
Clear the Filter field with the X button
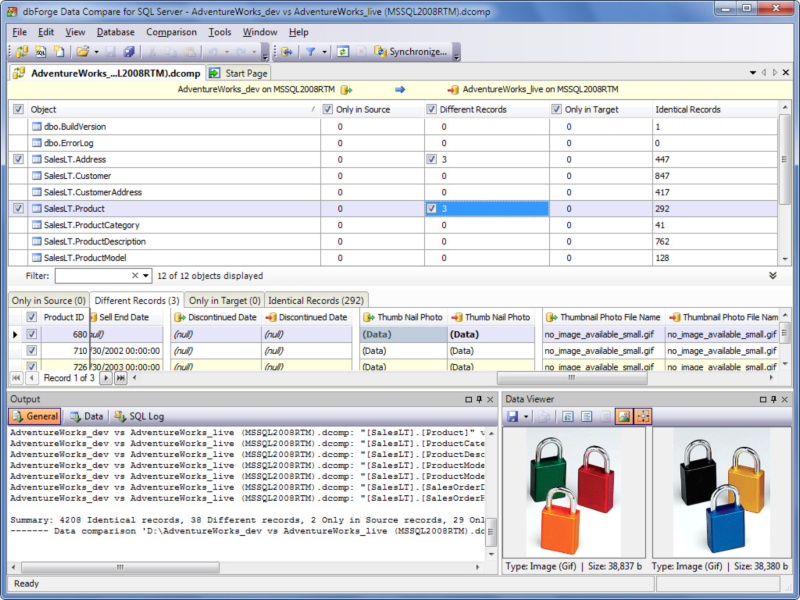[135, 276]
